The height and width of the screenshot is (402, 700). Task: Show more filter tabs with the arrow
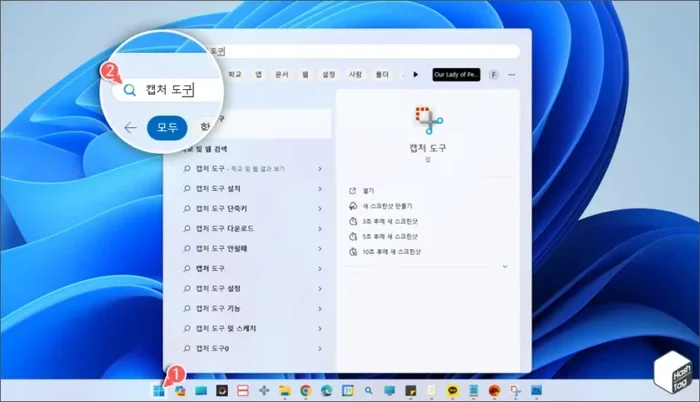416,75
